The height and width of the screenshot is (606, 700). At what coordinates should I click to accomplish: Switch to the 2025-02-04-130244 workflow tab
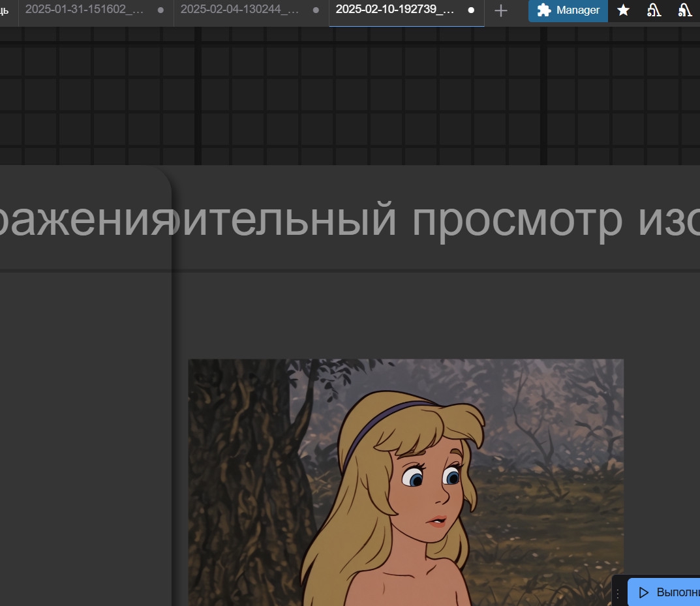point(239,10)
